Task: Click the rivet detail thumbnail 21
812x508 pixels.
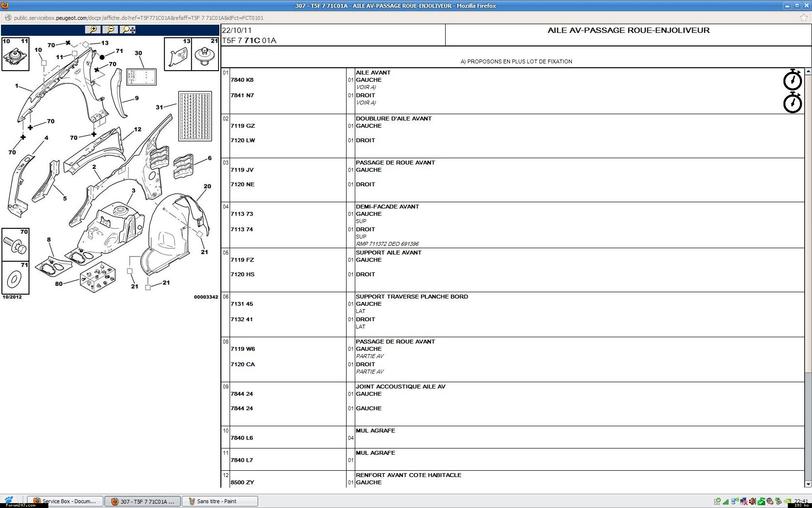Action: [205, 54]
